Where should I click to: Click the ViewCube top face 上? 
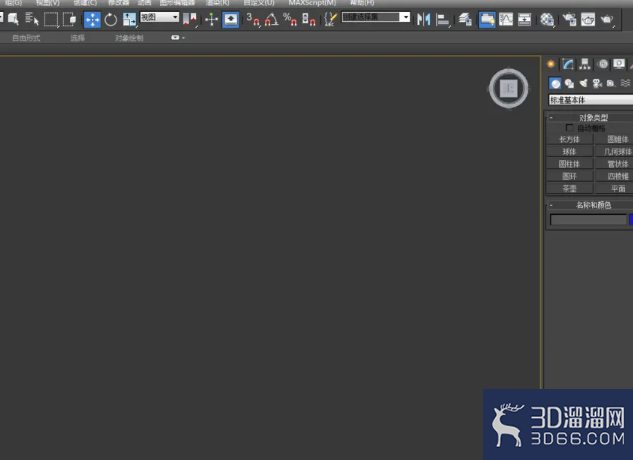(509, 88)
